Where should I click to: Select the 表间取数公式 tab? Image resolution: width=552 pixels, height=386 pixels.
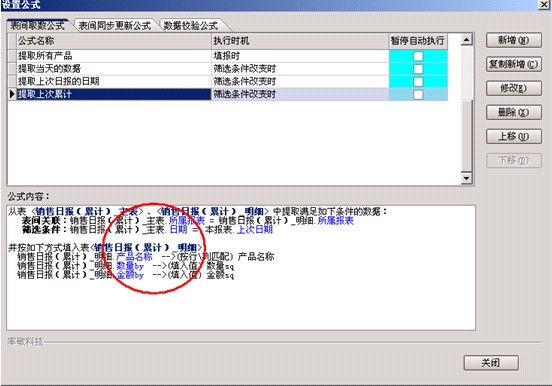coord(38,25)
